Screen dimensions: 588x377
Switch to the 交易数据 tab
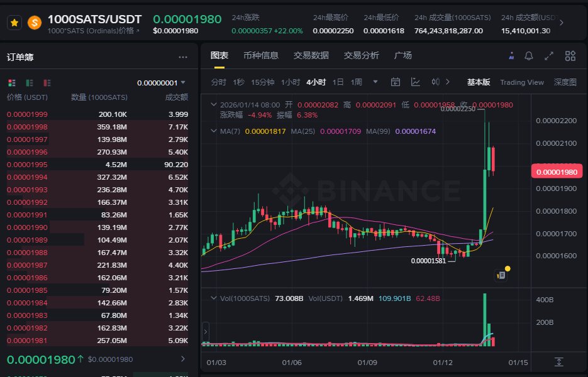tap(311, 55)
